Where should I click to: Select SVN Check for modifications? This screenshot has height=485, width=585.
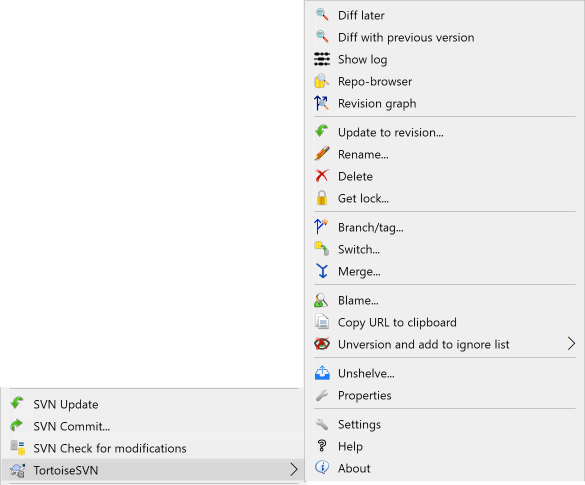tap(153, 448)
